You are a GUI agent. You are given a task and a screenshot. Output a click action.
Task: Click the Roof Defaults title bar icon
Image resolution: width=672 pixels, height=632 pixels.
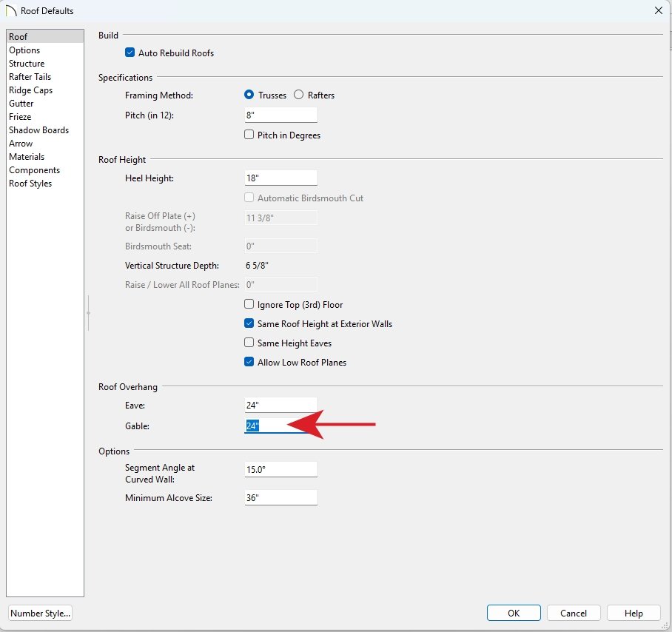11,10
